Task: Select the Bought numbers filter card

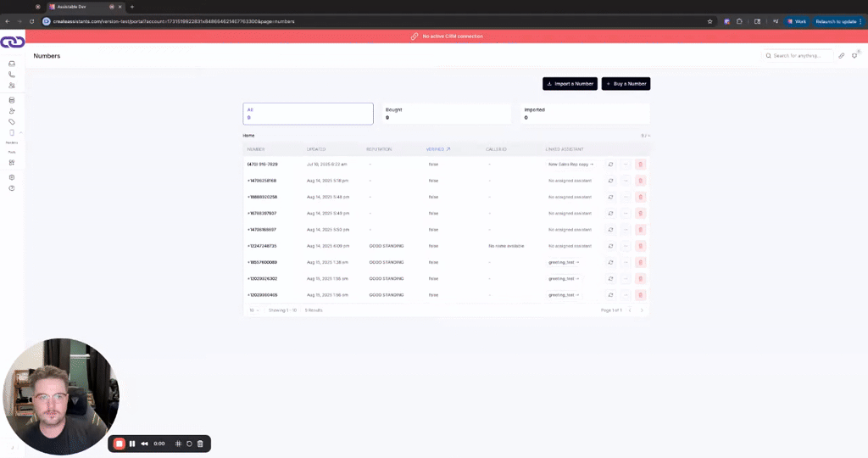Action: tap(446, 114)
